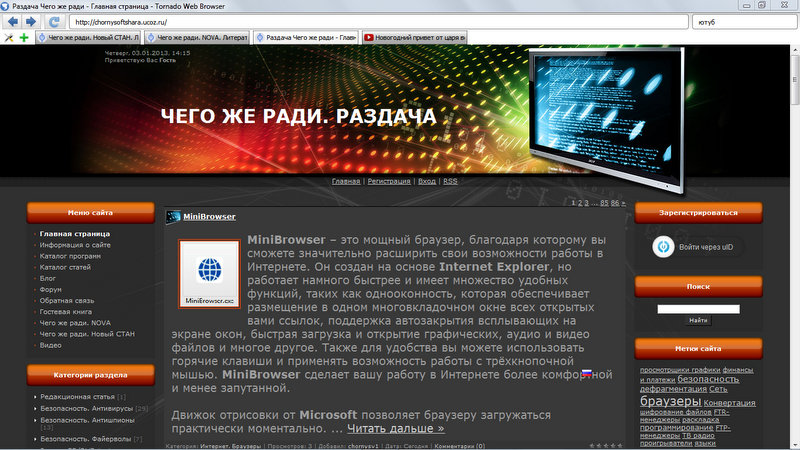
Task: Click the browser Back arrow button
Action: tap(13, 21)
